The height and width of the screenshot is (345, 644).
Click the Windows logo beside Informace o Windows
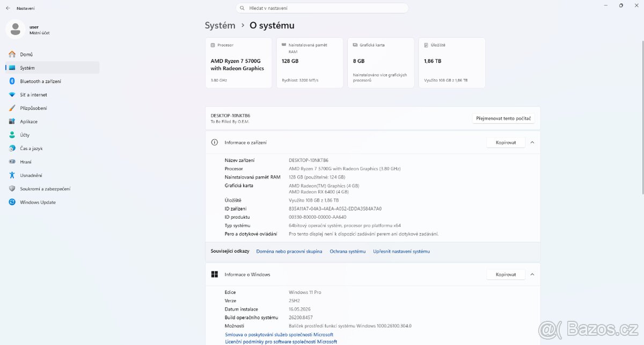(215, 275)
